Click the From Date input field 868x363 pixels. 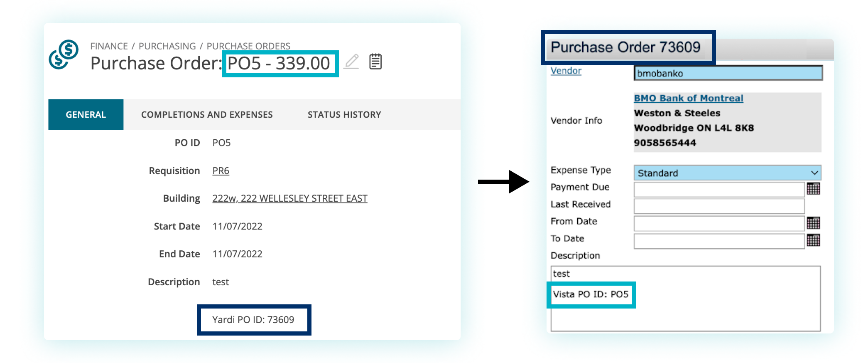pos(719,223)
